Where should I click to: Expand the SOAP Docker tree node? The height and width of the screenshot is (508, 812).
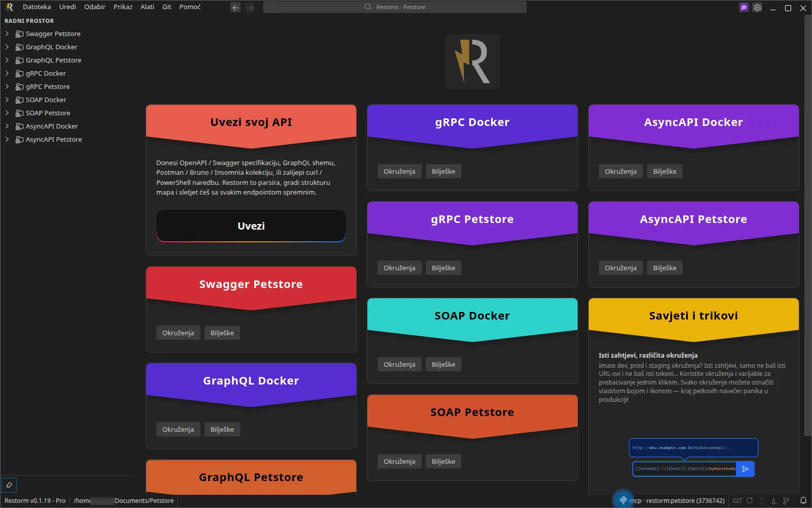(x=7, y=100)
